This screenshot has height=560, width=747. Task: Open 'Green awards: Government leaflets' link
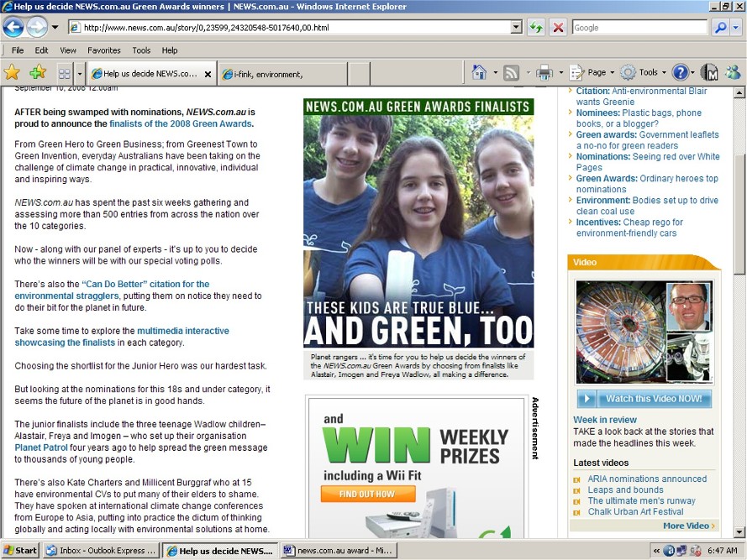tap(648, 140)
